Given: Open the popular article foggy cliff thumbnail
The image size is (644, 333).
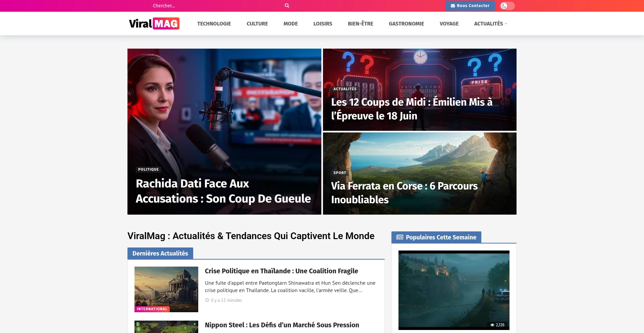Looking at the screenshot, I should tap(454, 290).
